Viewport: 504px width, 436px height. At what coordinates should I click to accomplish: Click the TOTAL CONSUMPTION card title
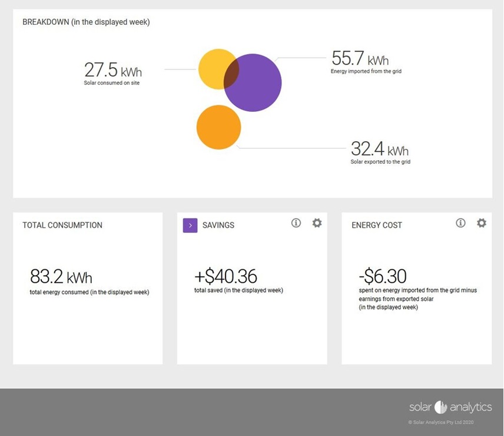click(x=62, y=225)
